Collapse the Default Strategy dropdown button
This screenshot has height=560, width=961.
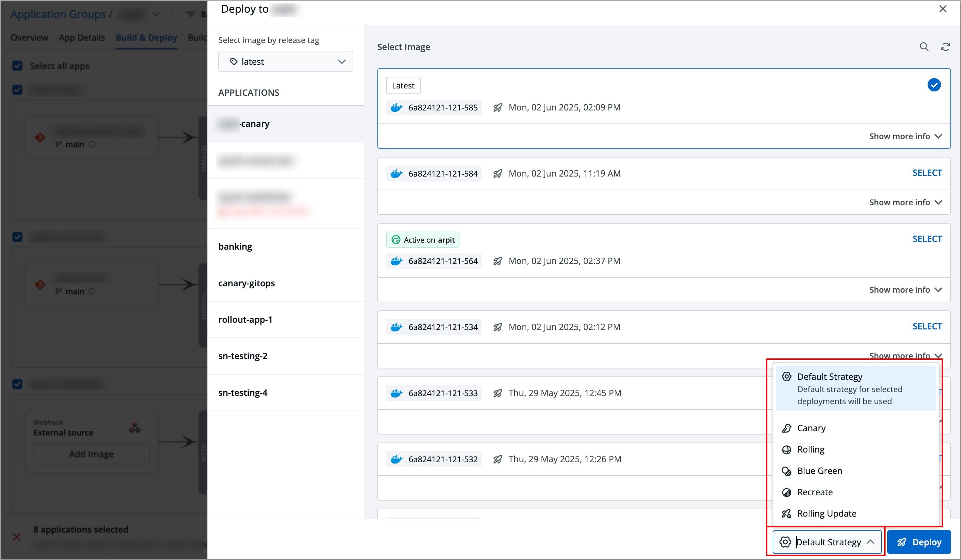pyautogui.click(x=827, y=542)
